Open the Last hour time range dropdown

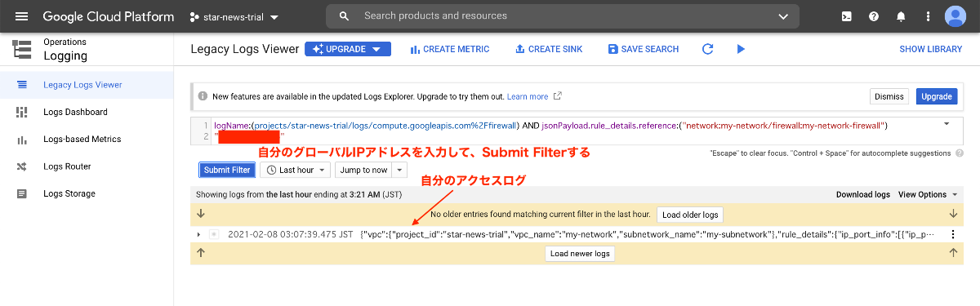coord(295,170)
